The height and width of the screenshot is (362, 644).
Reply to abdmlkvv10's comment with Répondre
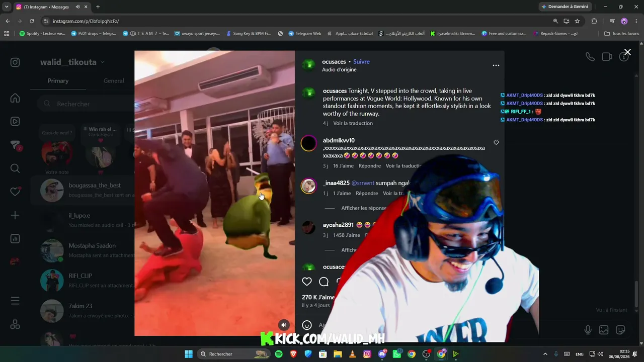pyautogui.click(x=370, y=166)
